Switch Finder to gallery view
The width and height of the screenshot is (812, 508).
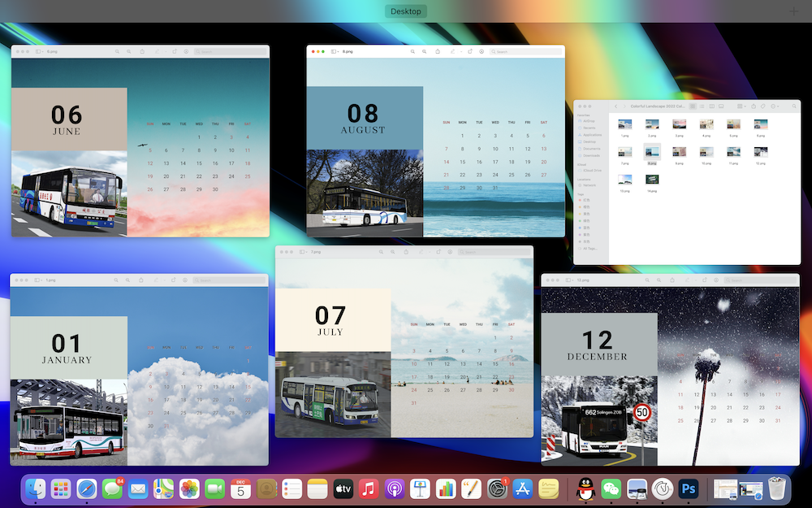pyautogui.click(x=721, y=106)
